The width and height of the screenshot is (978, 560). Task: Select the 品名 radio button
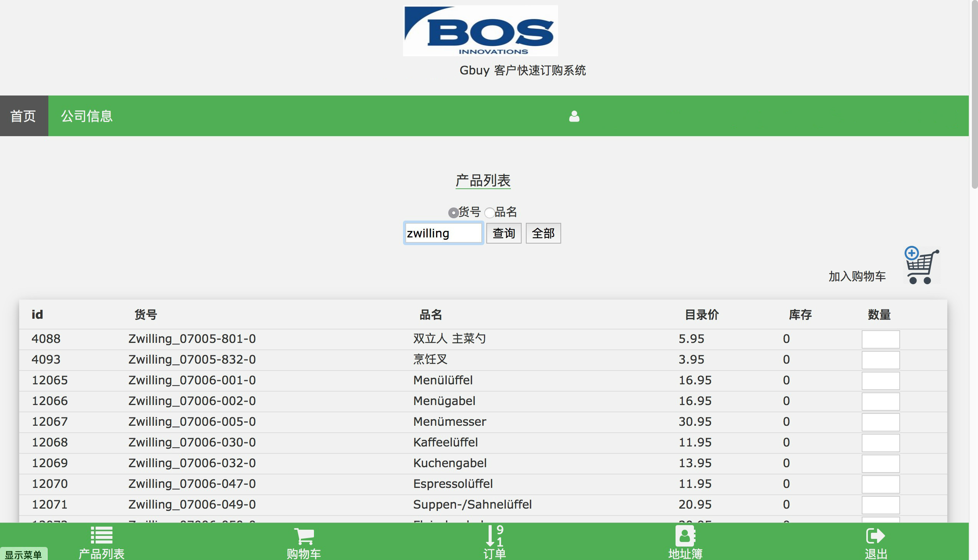click(489, 212)
